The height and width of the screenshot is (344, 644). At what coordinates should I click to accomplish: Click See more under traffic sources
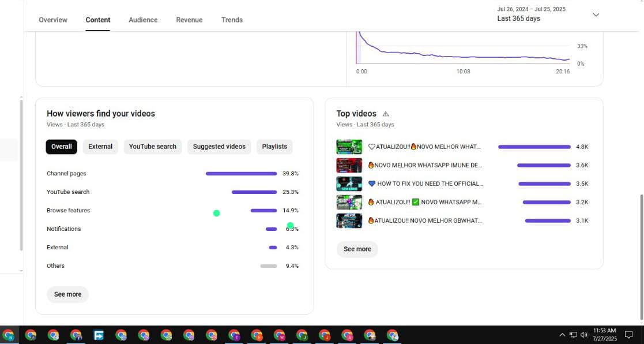67,294
